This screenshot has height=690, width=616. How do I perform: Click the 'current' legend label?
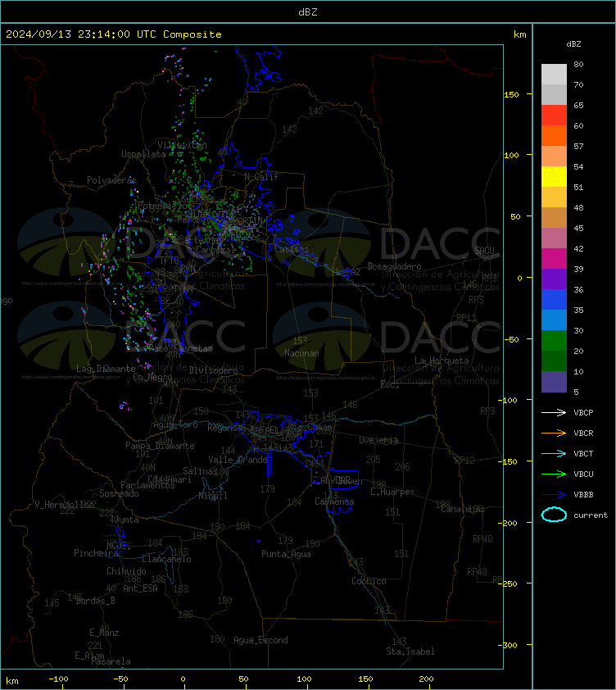(x=591, y=515)
